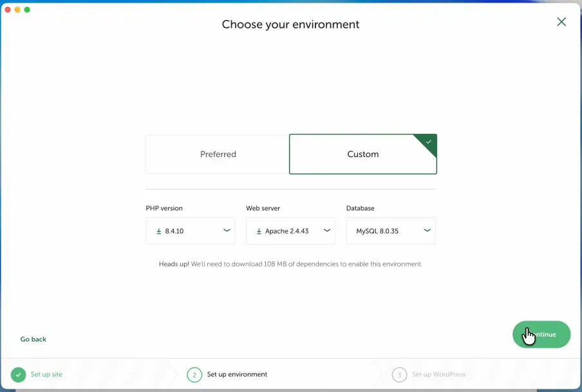Select the Preferred environment option
Image resolution: width=582 pixels, height=392 pixels.
tap(218, 154)
